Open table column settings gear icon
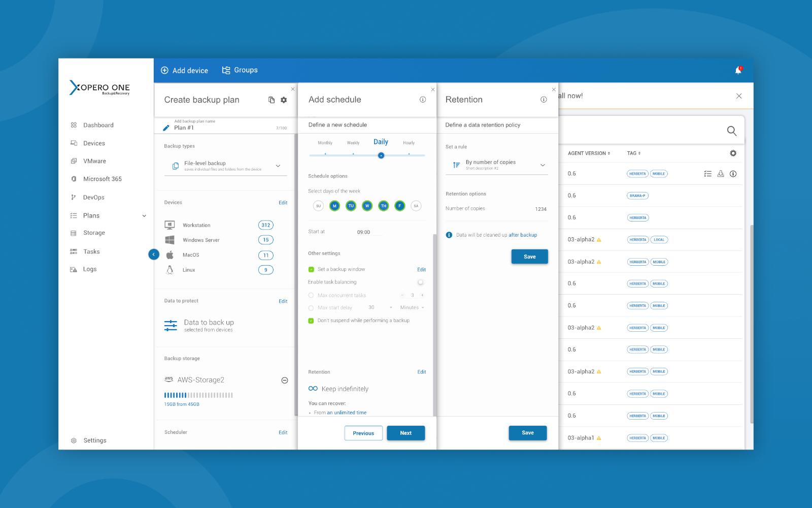This screenshot has height=508, width=812. (733, 153)
